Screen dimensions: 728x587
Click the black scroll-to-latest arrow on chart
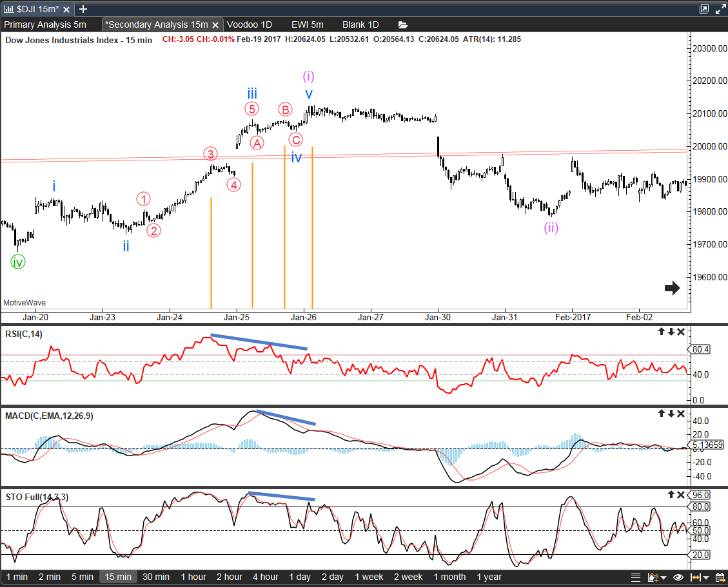[673, 288]
